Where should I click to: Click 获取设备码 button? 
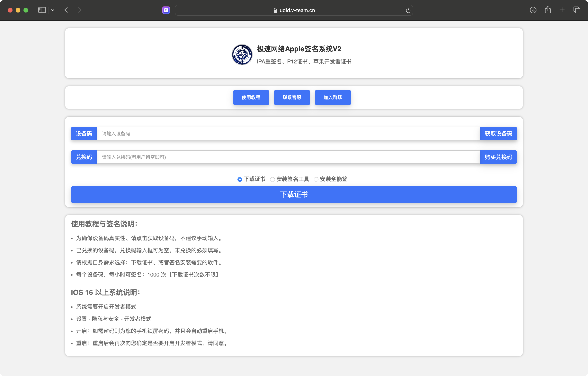[498, 134]
